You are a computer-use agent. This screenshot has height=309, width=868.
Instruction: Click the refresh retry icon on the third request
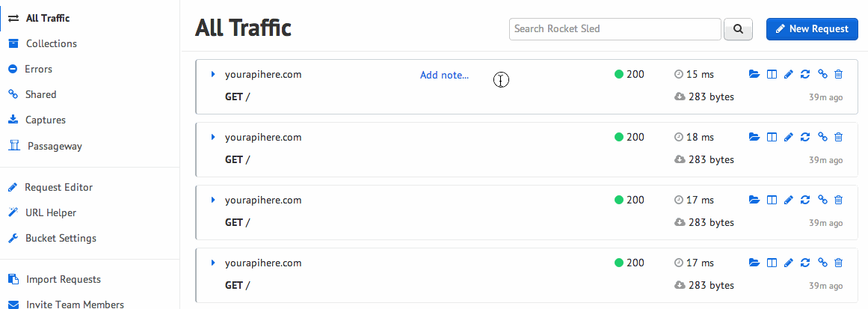pyautogui.click(x=805, y=200)
